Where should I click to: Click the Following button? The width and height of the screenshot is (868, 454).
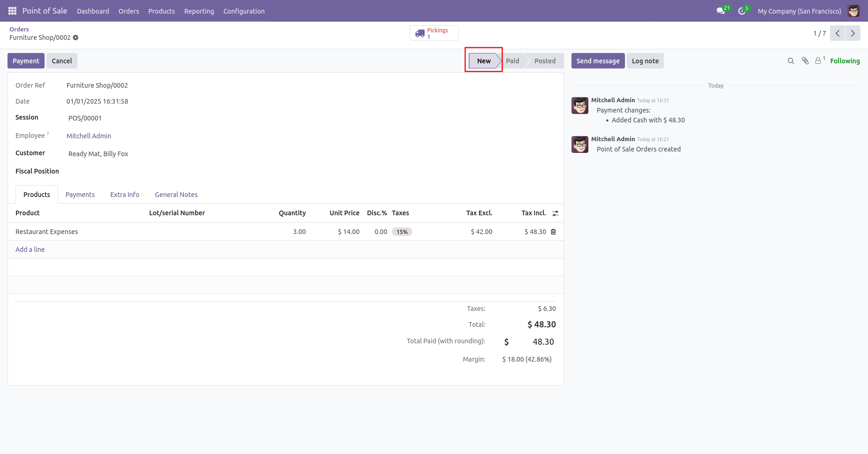tap(845, 61)
